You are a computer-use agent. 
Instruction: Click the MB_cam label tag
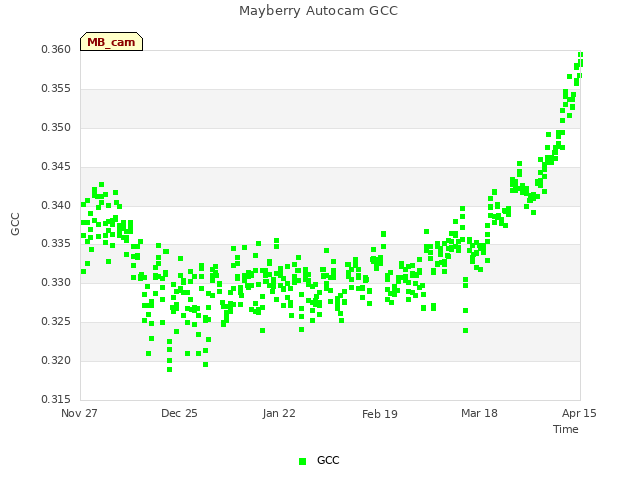point(111,42)
